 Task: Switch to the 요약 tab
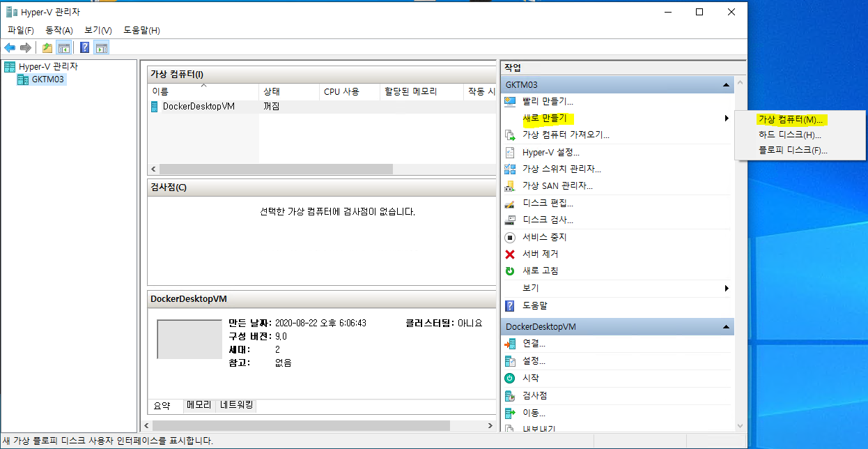click(162, 405)
